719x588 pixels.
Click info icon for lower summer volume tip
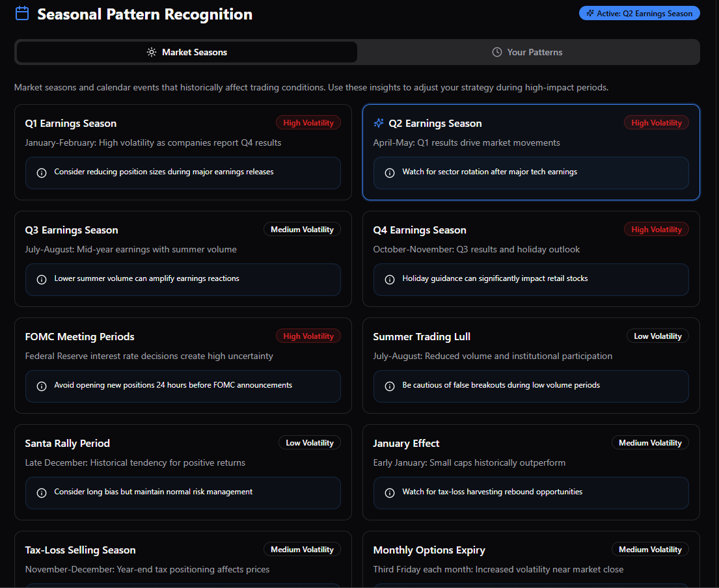tap(42, 280)
